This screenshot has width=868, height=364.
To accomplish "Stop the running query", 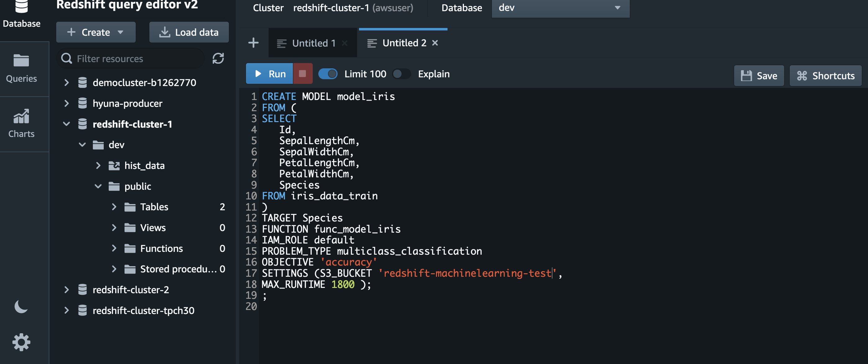I will tap(302, 74).
